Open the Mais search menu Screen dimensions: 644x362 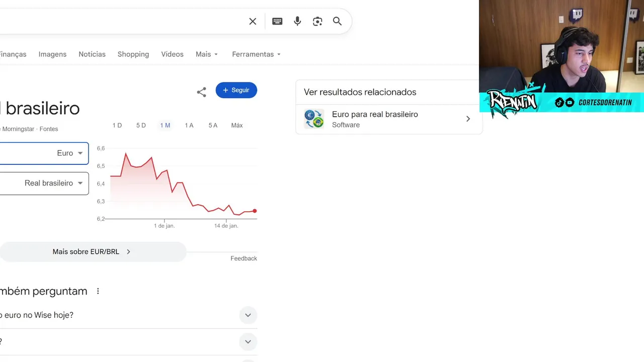[207, 54]
